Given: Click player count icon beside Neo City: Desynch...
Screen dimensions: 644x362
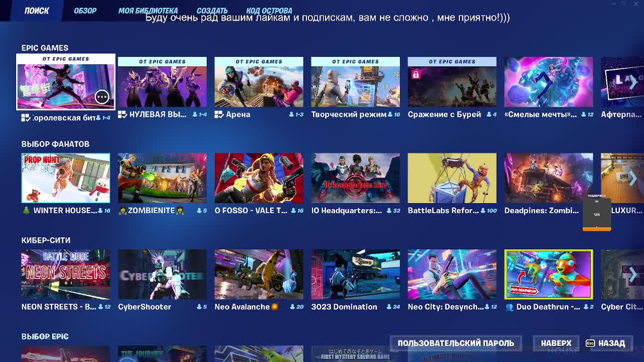Looking at the screenshot, I should tap(487, 307).
